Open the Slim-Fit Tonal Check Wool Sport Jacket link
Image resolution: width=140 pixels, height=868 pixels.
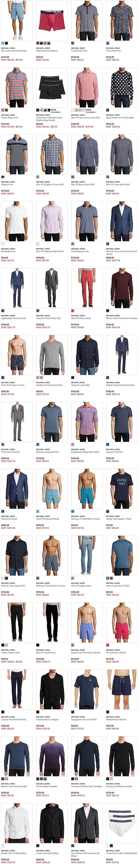tap(121, 253)
